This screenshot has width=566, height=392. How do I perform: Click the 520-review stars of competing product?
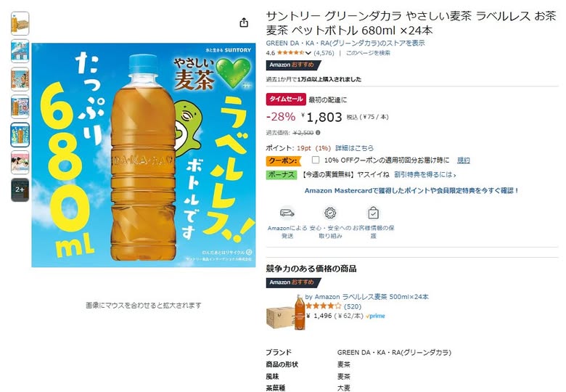pos(323,306)
